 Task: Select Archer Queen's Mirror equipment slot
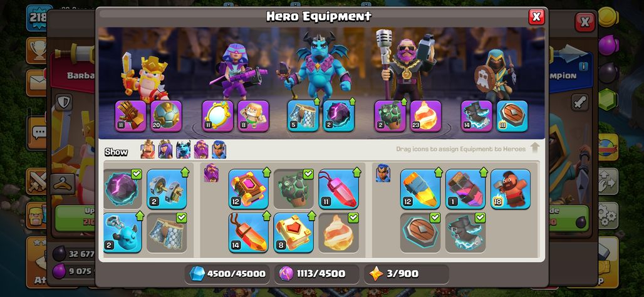217,116
